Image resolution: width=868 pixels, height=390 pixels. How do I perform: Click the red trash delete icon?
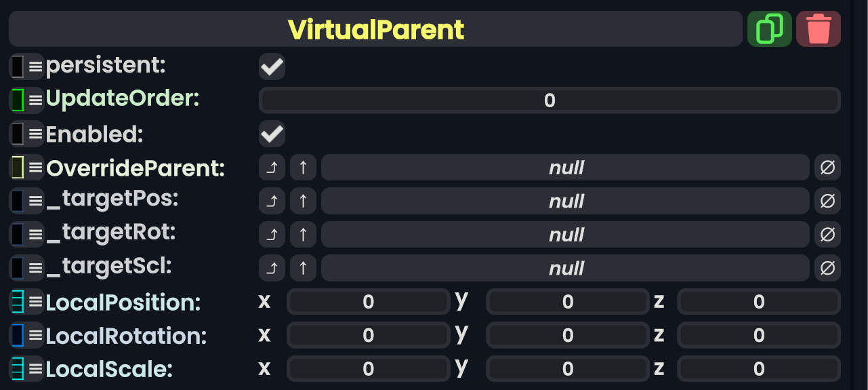tap(819, 29)
